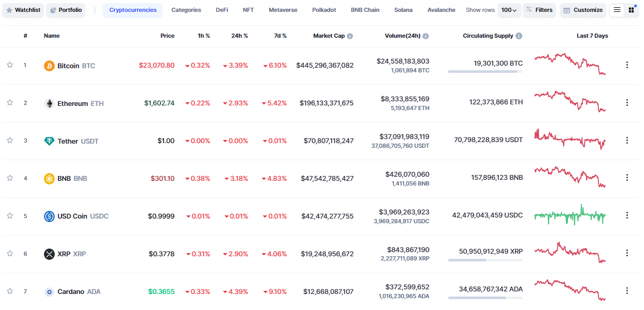Image resolution: width=644 pixels, height=310 pixels.
Task: Click the Cardano coin logo icon
Action: 49,291
